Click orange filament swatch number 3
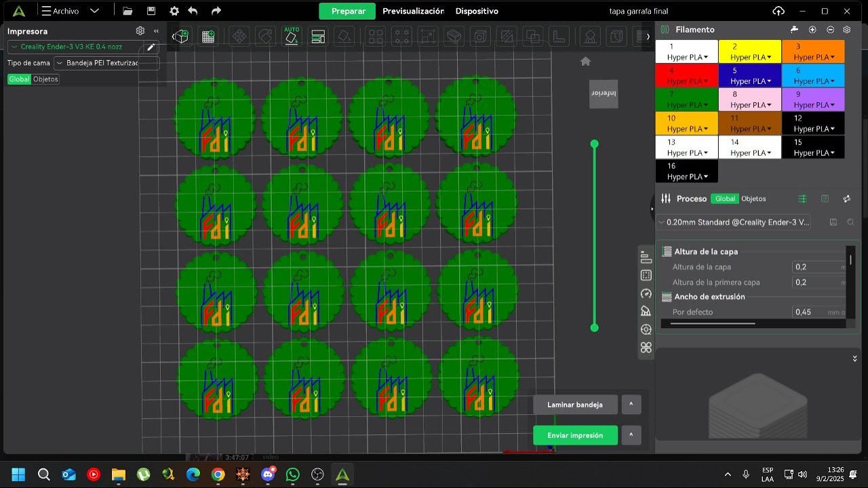Screen dimensions: 868x488 [x=813, y=52]
